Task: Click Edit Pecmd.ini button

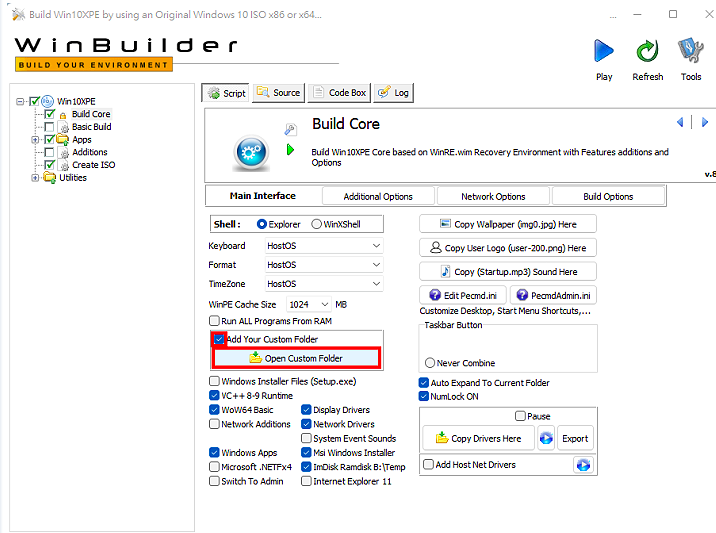Action: click(463, 296)
